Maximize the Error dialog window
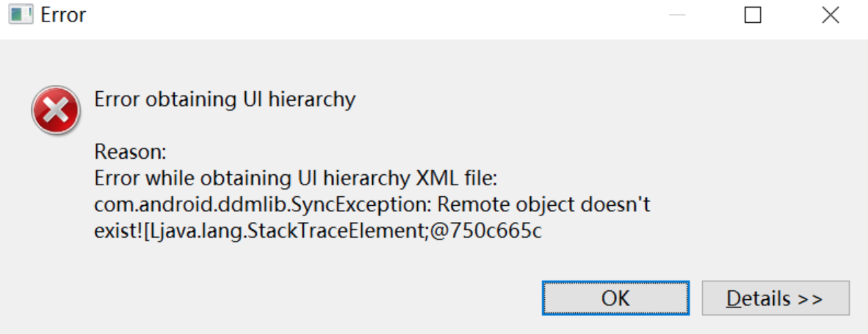Image resolution: width=868 pixels, height=334 pixels. pyautogui.click(x=753, y=15)
